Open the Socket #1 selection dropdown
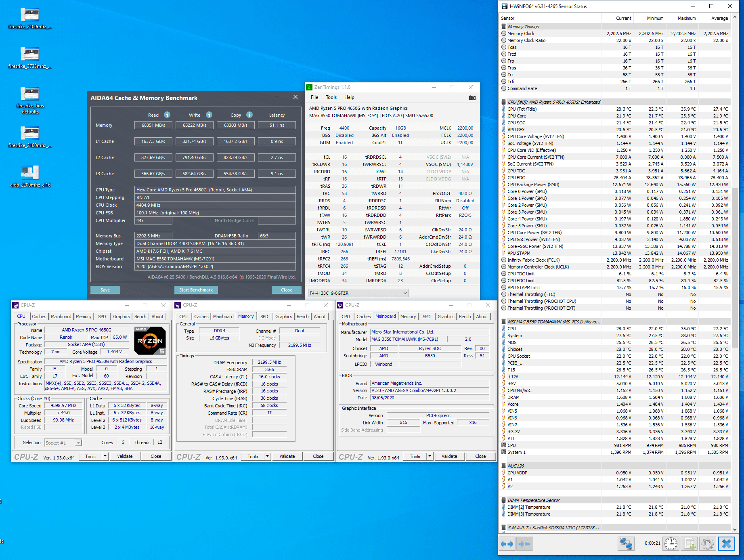The image size is (744, 560). pyautogui.click(x=63, y=443)
